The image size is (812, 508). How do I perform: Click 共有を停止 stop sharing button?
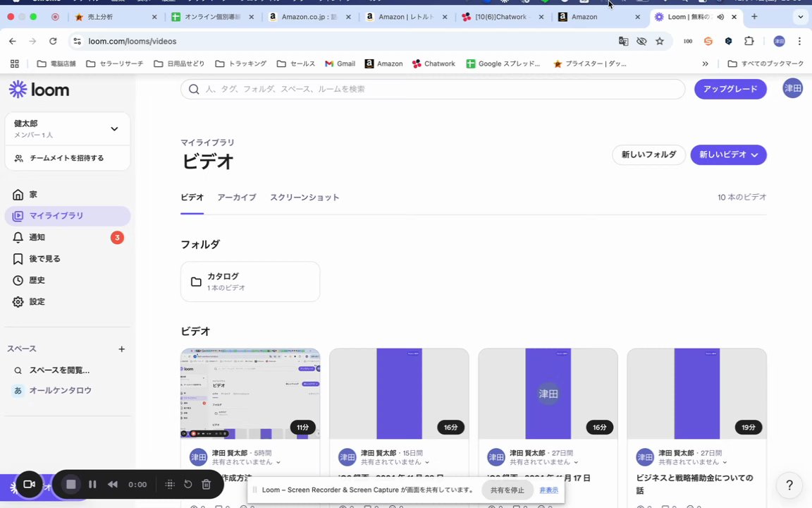pos(507,490)
